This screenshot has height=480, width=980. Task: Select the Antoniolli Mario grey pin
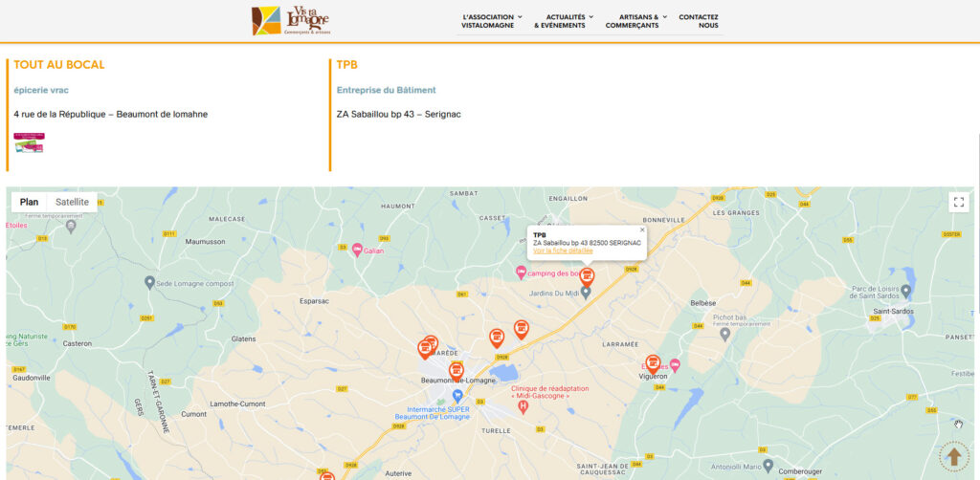pyautogui.click(x=768, y=466)
